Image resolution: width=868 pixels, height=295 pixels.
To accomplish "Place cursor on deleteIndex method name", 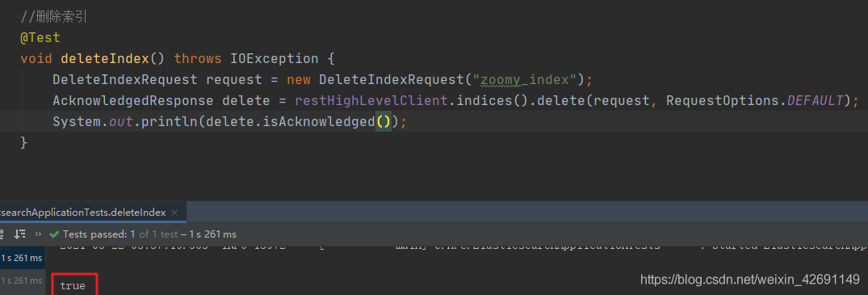I will click(105, 58).
